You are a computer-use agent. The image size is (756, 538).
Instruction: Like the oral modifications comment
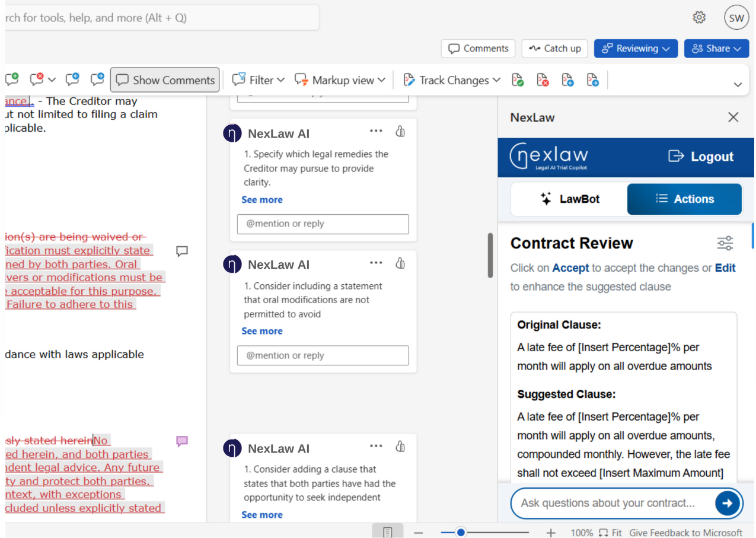400,263
